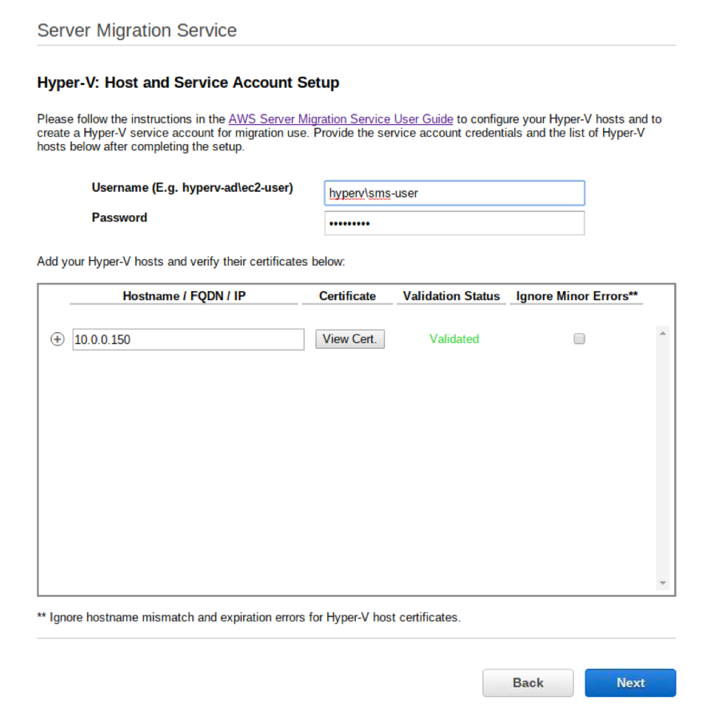The image size is (719, 728).
Task: Focus the Password input field
Action: [454, 223]
